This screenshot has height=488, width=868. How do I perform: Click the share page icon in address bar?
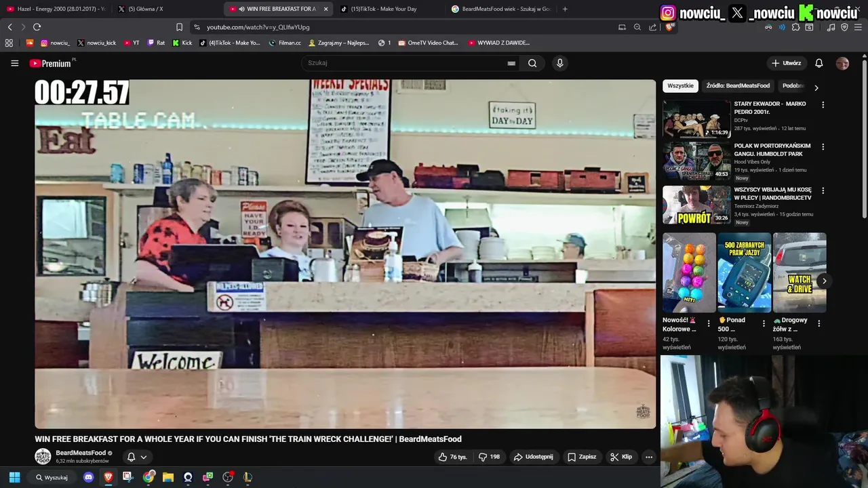(652, 27)
